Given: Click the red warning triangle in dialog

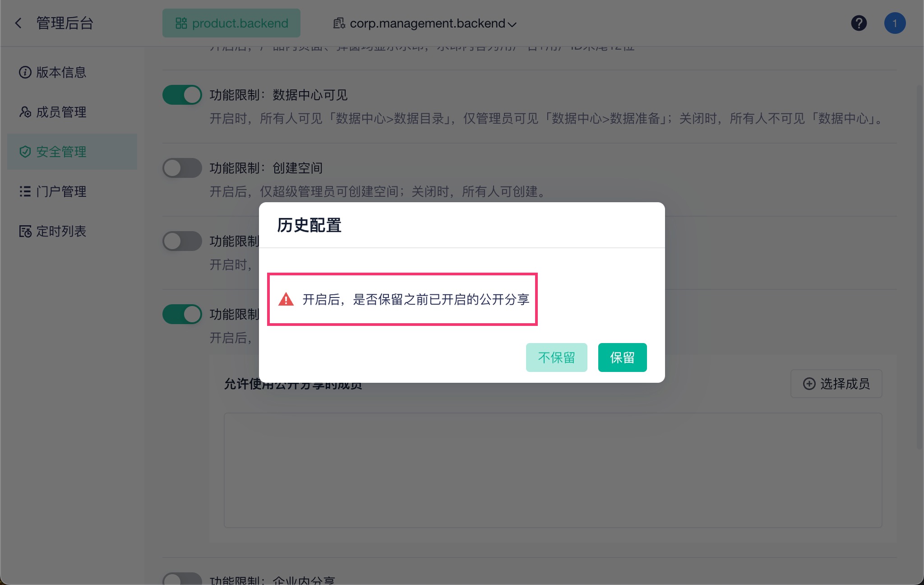Looking at the screenshot, I should coord(286,299).
